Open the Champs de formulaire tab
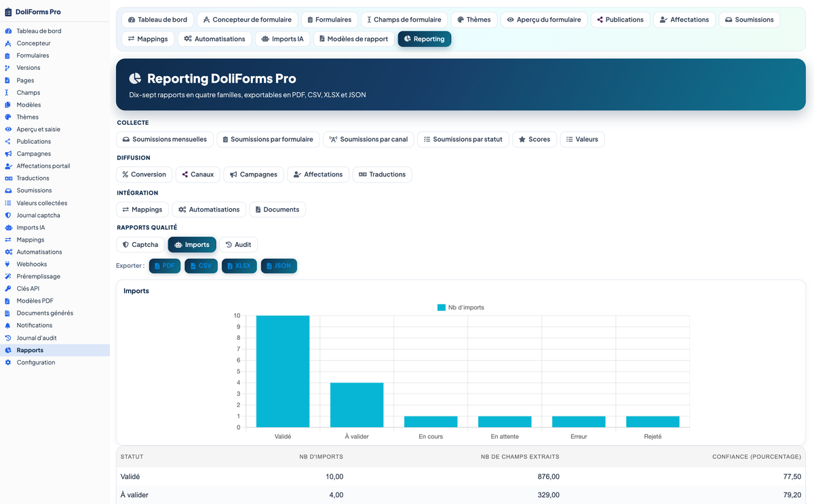This screenshot has width=814, height=504. [x=404, y=20]
